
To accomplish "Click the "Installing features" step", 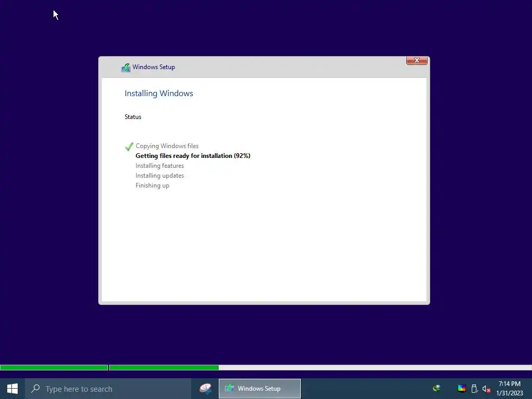I will pyautogui.click(x=159, y=166).
